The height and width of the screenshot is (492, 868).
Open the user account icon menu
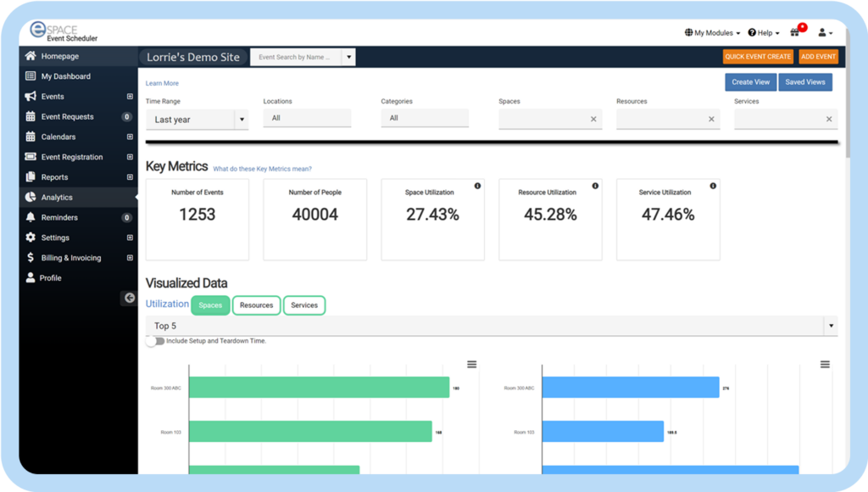(824, 32)
